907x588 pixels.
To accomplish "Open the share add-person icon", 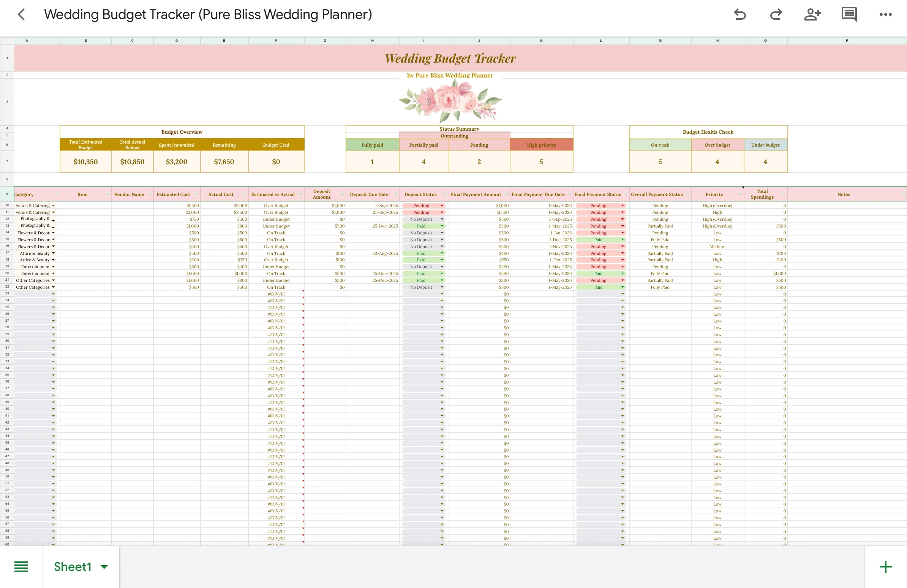I will (x=812, y=14).
